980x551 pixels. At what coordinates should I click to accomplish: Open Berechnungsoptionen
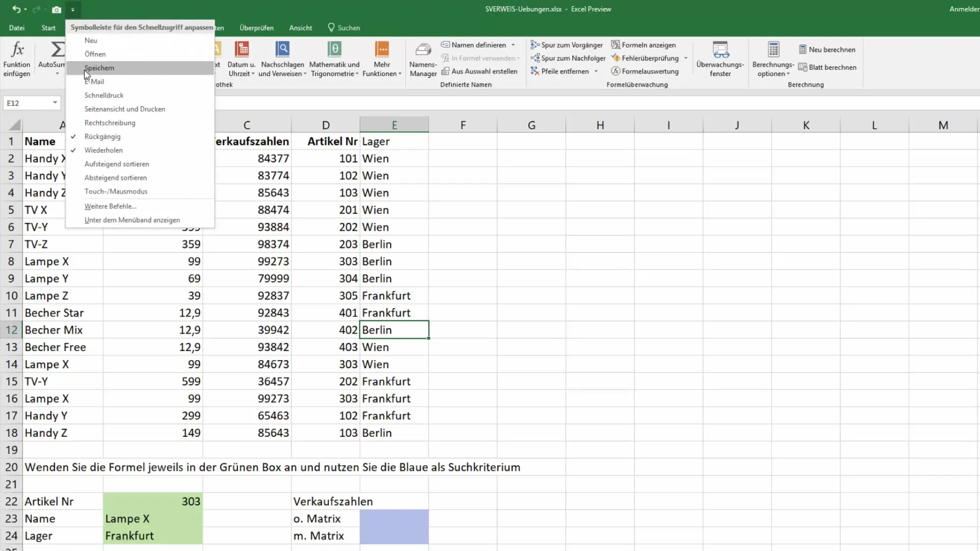(x=773, y=60)
